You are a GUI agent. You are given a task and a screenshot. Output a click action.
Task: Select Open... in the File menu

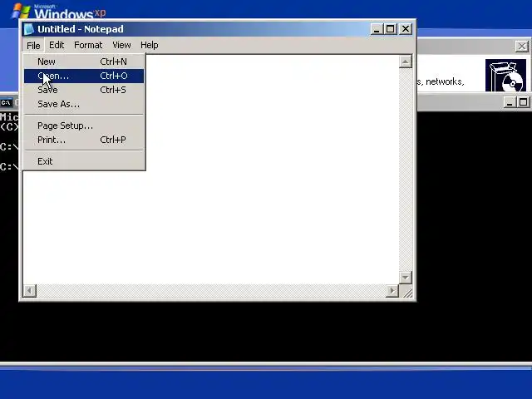pos(84,76)
